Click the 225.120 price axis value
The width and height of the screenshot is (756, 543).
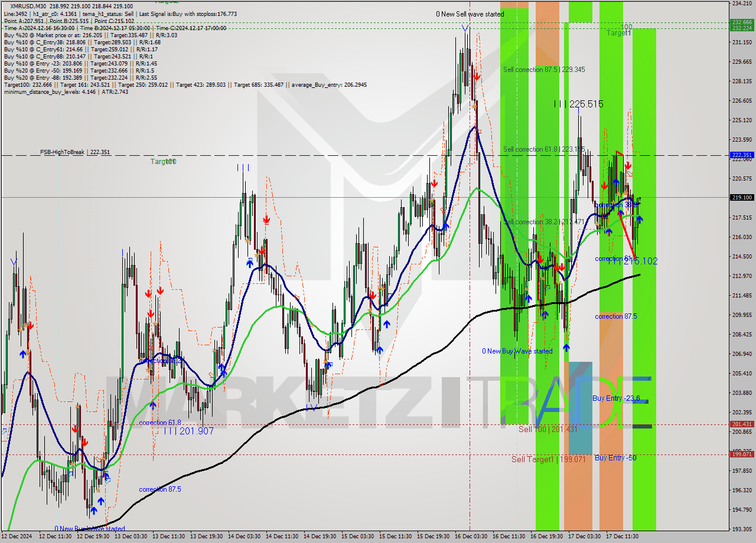741,120
